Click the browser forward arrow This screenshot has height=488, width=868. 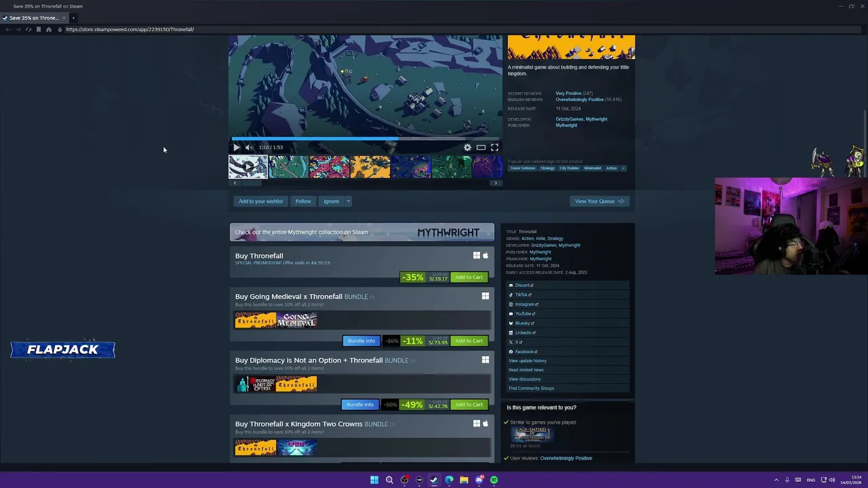[18, 29]
